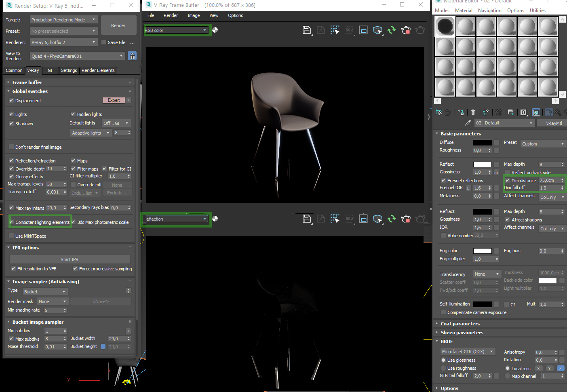Click Assign Material to Selection icon
Screen dimensions: 567x392
pyautogui.click(x=461, y=112)
